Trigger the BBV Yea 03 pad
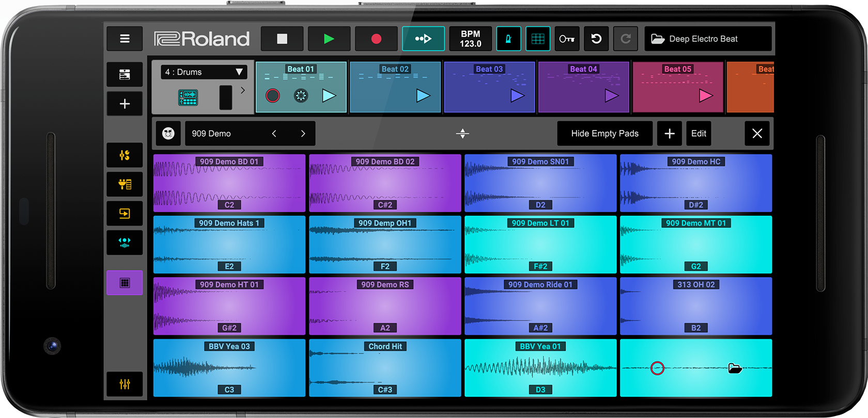Viewport: 868px width, 418px height. [229, 368]
